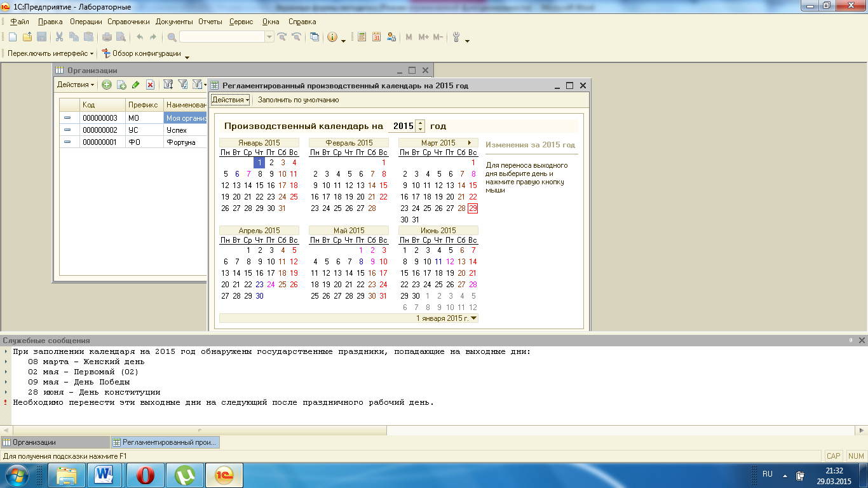Click the Find previous icon
This screenshot has height=488, width=868.
pos(296,37)
